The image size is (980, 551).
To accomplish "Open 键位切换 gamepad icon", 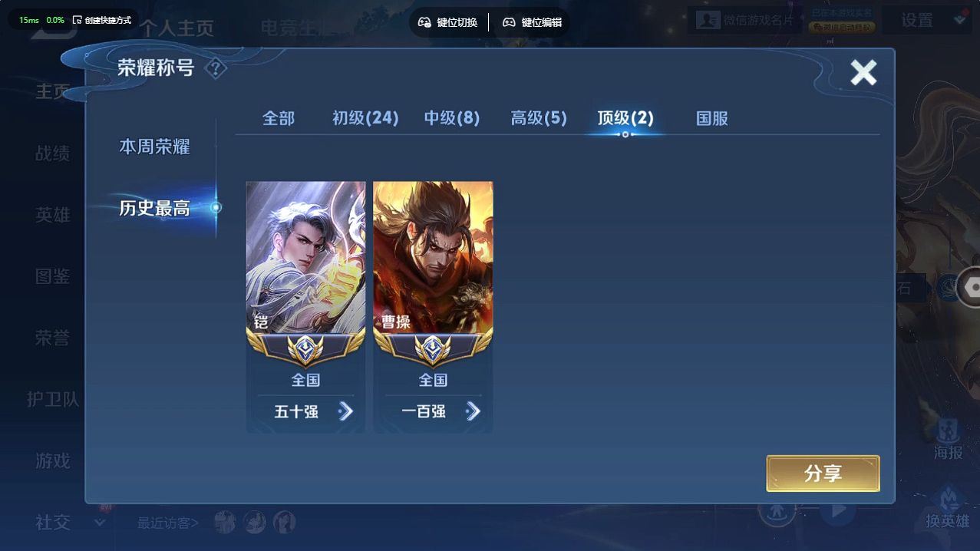I will click(x=424, y=22).
